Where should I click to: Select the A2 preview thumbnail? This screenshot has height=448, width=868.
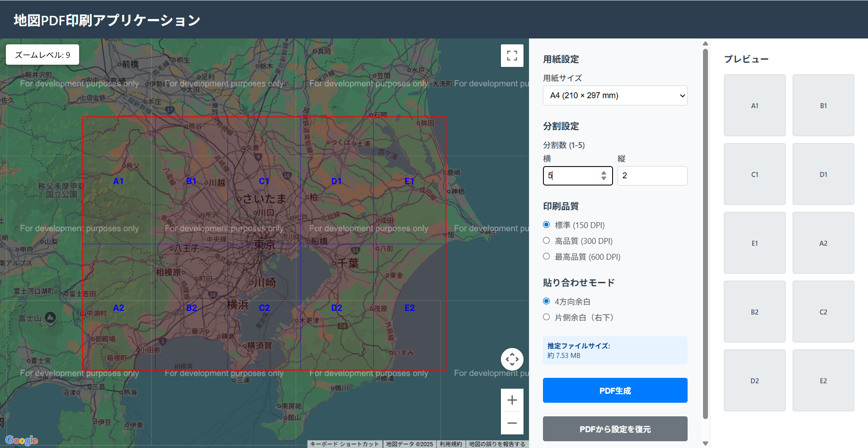[823, 243]
